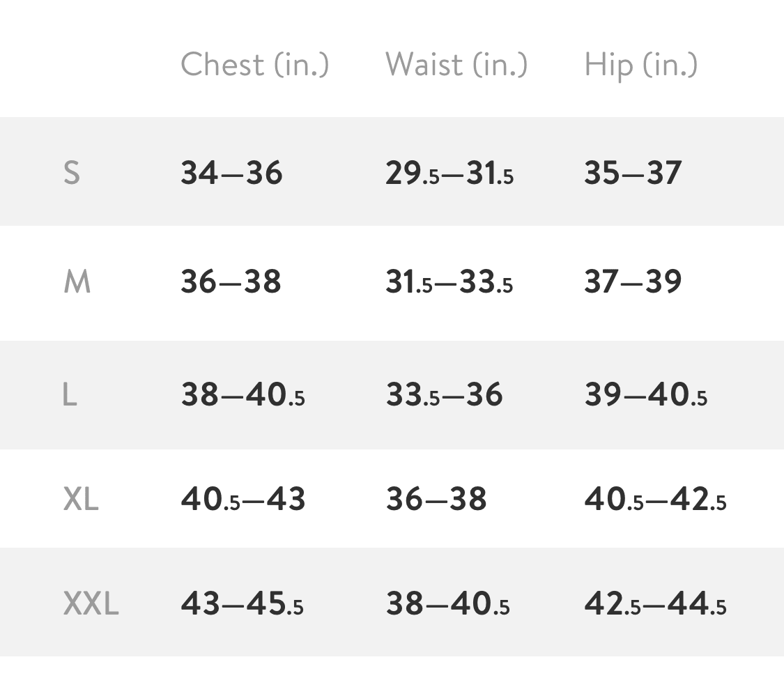The image size is (784, 694).
Task: Click waist measurement 29.5–31.5
Action: [x=449, y=173]
